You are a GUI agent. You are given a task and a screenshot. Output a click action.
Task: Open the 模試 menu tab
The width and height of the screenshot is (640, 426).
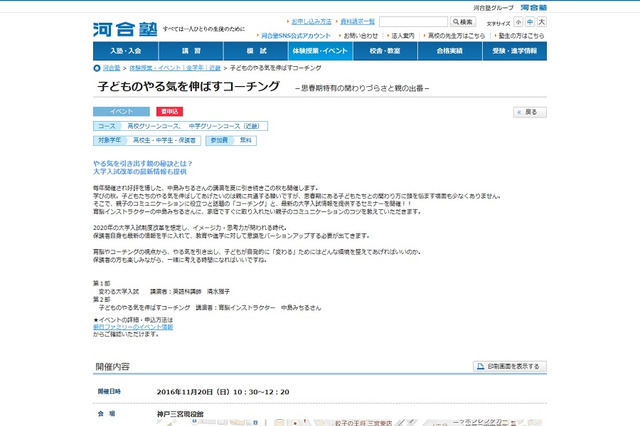pyautogui.click(x=256, y=51)
